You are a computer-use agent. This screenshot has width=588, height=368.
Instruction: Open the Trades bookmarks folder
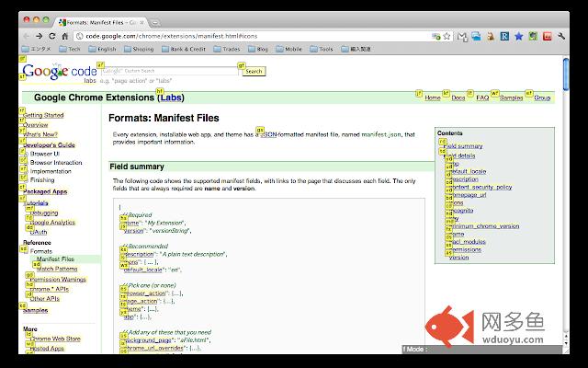pyautogui.click(x=227, y=49)
